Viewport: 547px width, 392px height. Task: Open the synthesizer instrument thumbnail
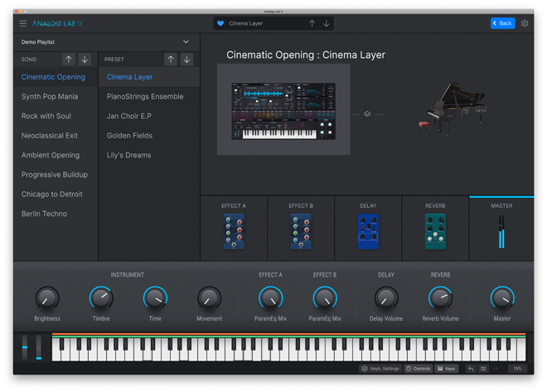[x=283, y=109]
